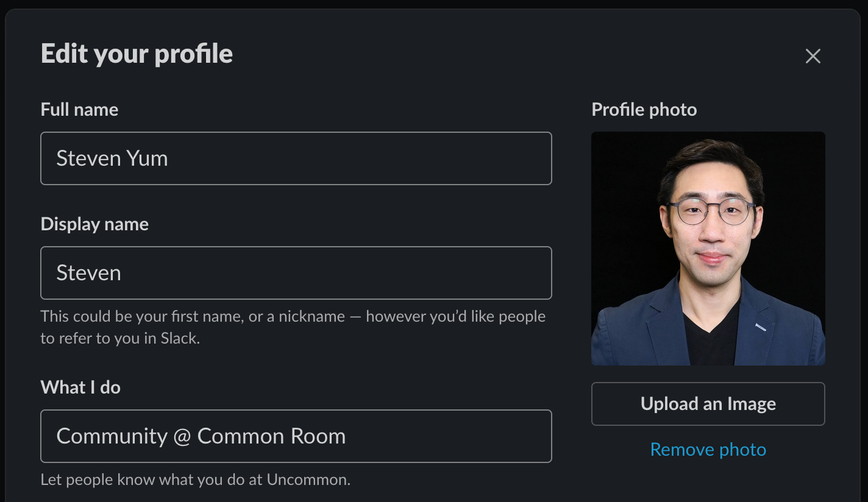Image resolution: width=868 pixels, height=502 pixels.
Task: Close the Edit your profile dialog
Action: 813,56
